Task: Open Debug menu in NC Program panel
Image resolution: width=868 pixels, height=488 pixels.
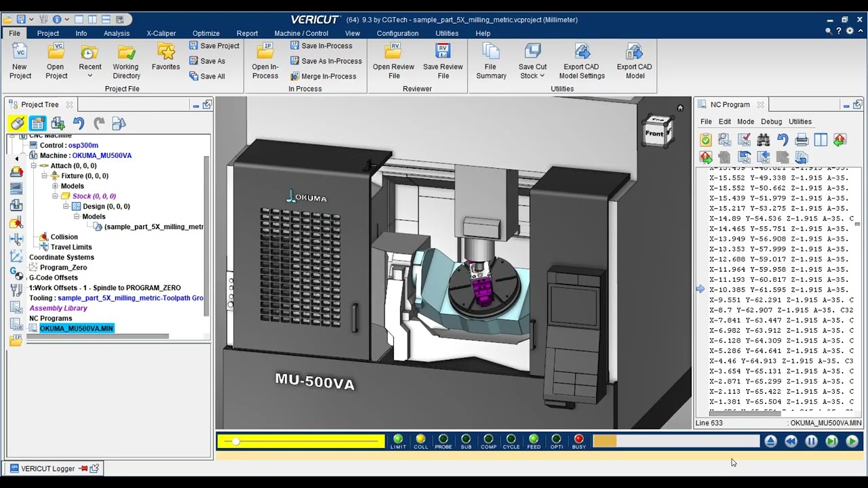Action: [x=771, y=121]
